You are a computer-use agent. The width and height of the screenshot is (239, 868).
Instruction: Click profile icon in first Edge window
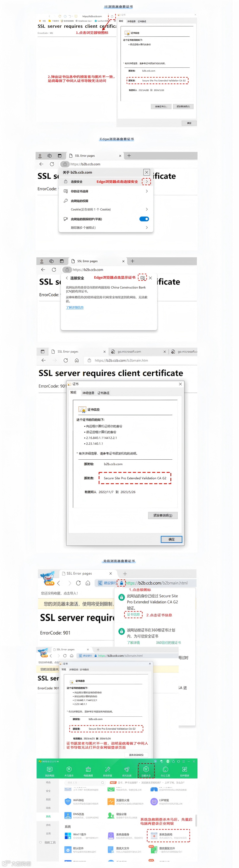[x=40, y=156]
